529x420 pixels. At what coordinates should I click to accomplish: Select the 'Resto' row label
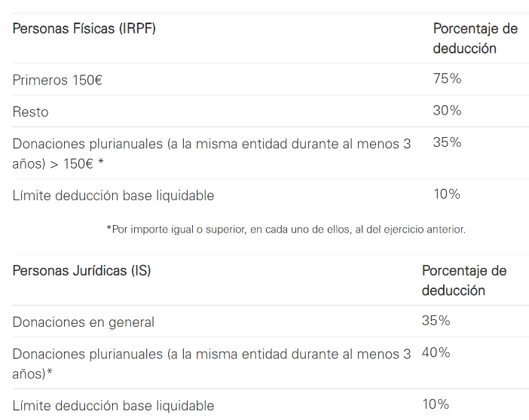pyautogui.click(x=31, y=112)
